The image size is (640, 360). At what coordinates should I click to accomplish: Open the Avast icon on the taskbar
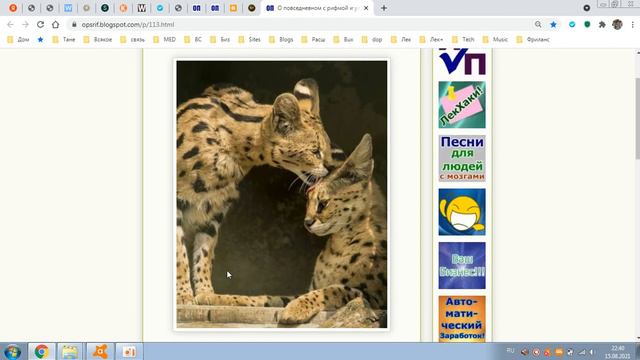[x=100, y=351]
